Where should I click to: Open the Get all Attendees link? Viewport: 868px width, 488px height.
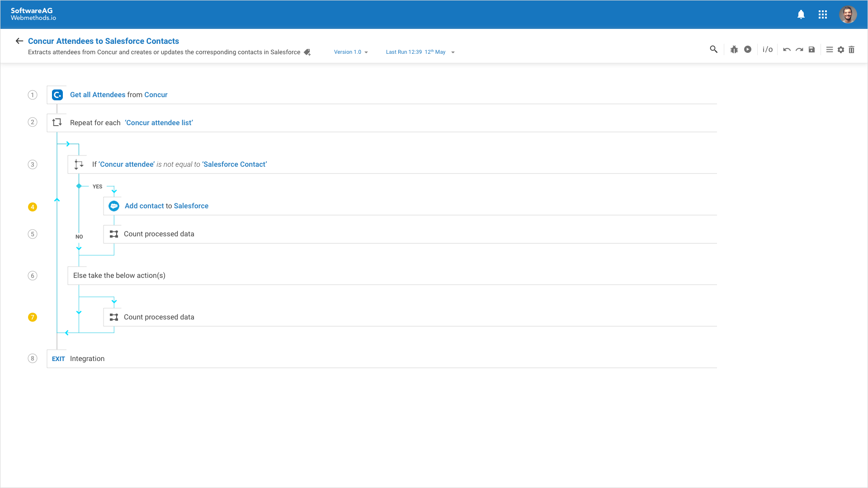pyautogui.click(x=98, y=95)
